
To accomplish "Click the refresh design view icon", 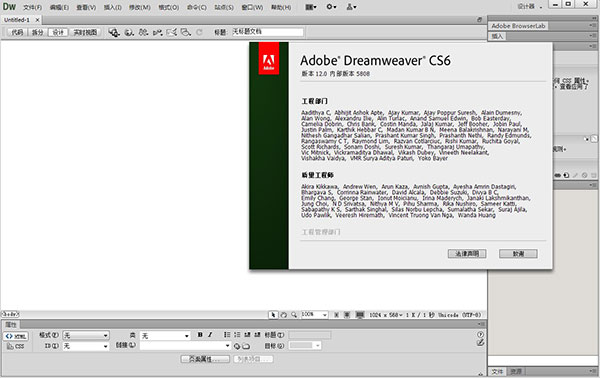I will point(199,33).
